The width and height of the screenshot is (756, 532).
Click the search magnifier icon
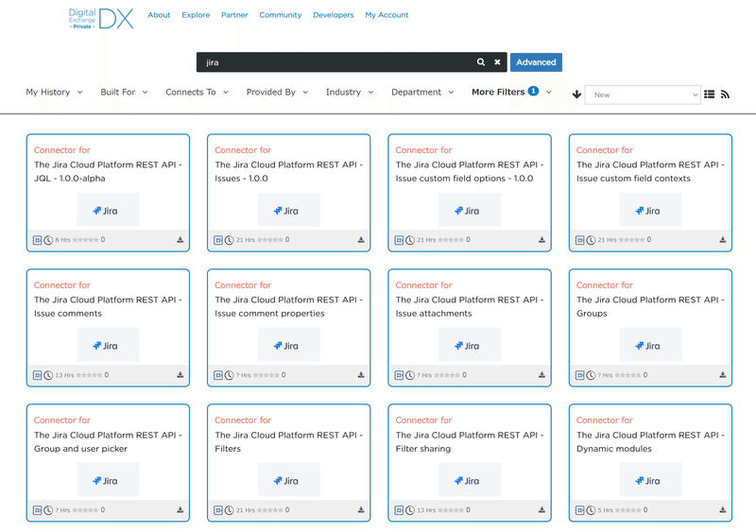[481, 62]
